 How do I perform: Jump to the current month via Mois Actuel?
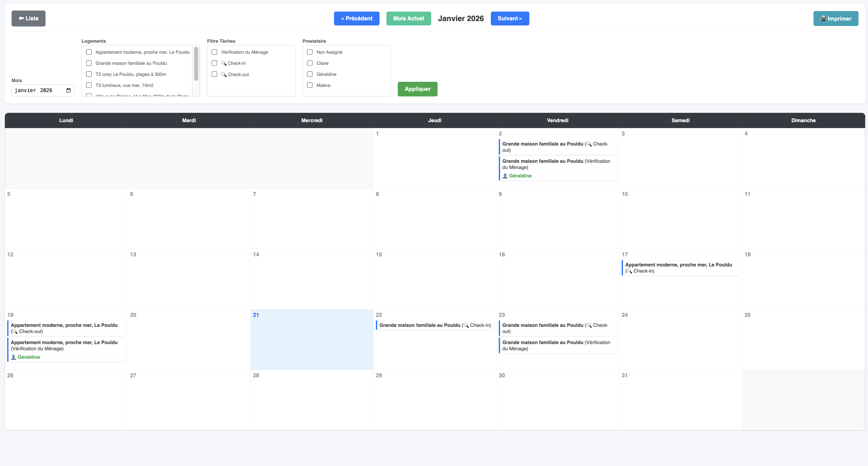coord(408,19)
